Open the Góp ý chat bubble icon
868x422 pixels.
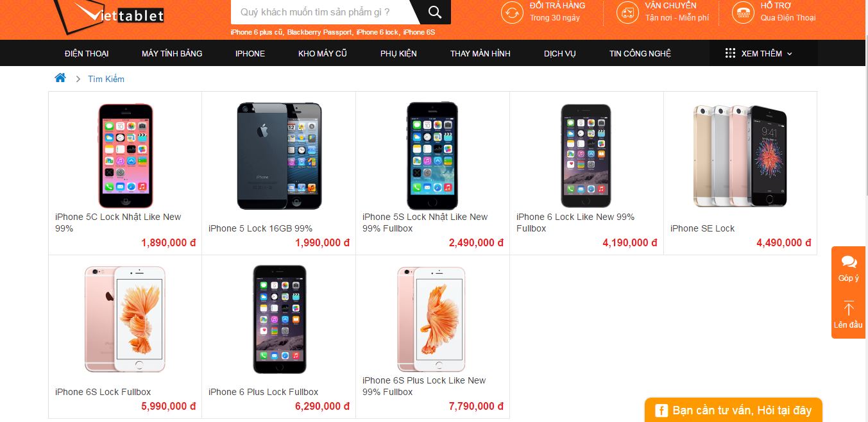tap(849, 262)
